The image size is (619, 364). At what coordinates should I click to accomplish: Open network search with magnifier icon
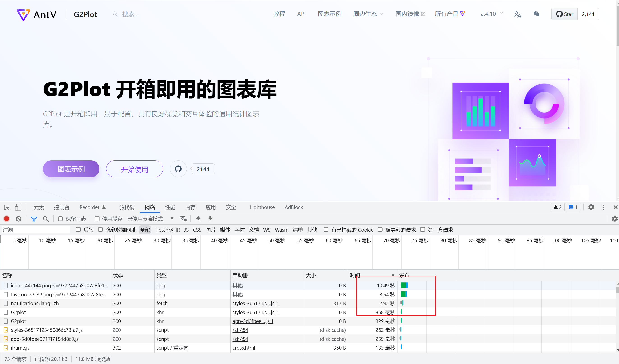pos(46,219)
